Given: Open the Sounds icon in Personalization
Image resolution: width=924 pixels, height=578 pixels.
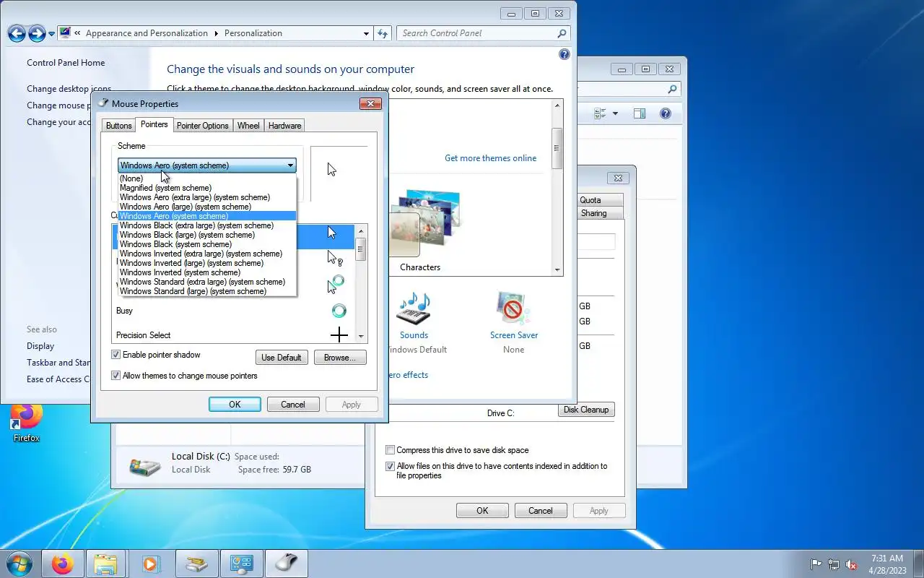Looking at the screenshot, I should (x=414, y=309).
